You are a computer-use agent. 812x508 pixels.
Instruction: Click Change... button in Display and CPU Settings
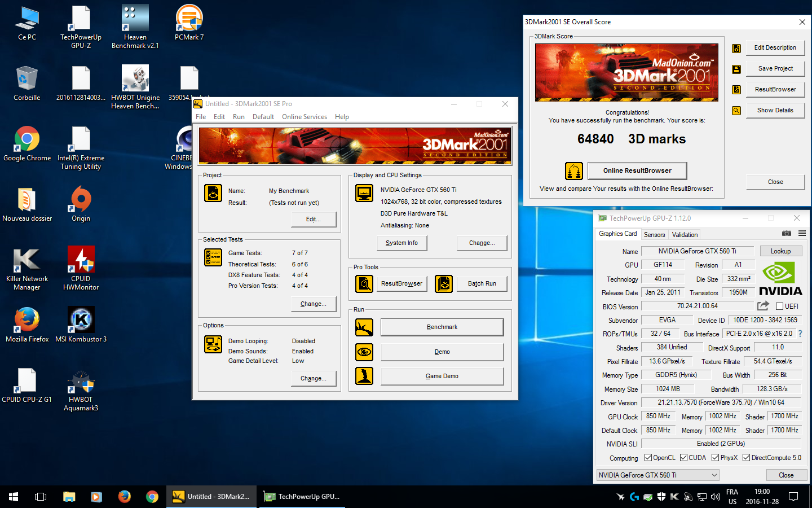[482, 243]
